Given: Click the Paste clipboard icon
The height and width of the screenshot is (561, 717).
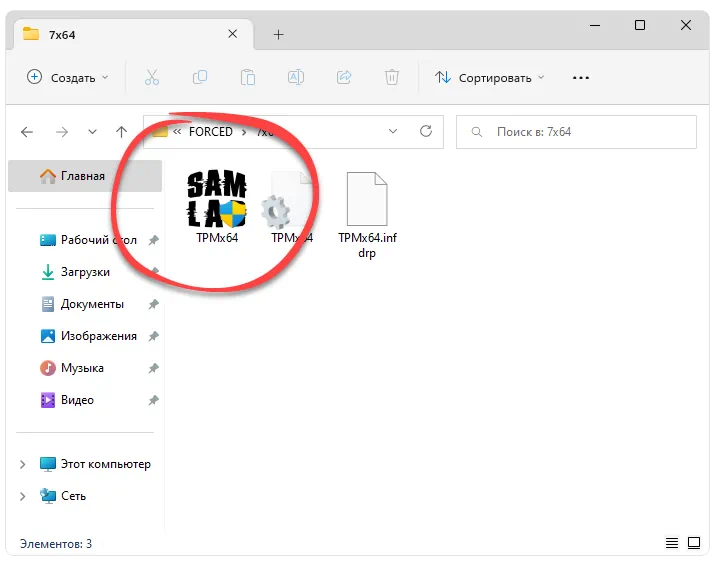Looking at the screenshot, I should [x=248, y=77].
